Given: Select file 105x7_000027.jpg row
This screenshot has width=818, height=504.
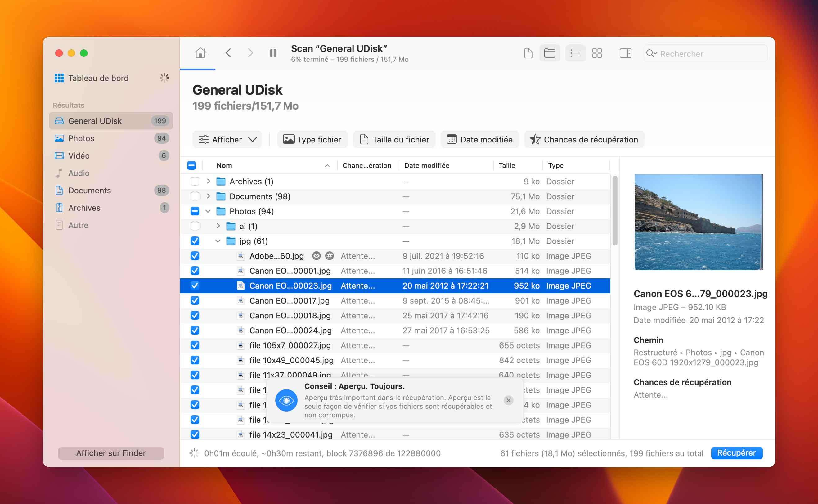Looking at the screenshot, I should 395,346.
